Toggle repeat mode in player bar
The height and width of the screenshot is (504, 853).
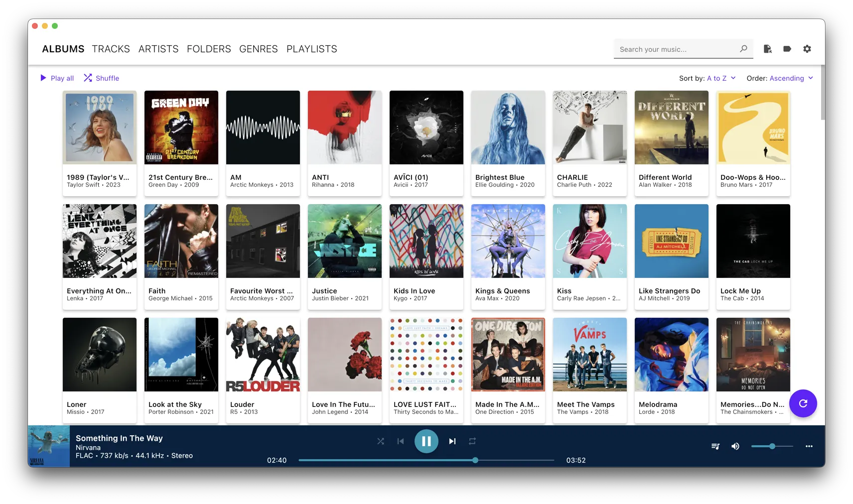coord(472,441)
